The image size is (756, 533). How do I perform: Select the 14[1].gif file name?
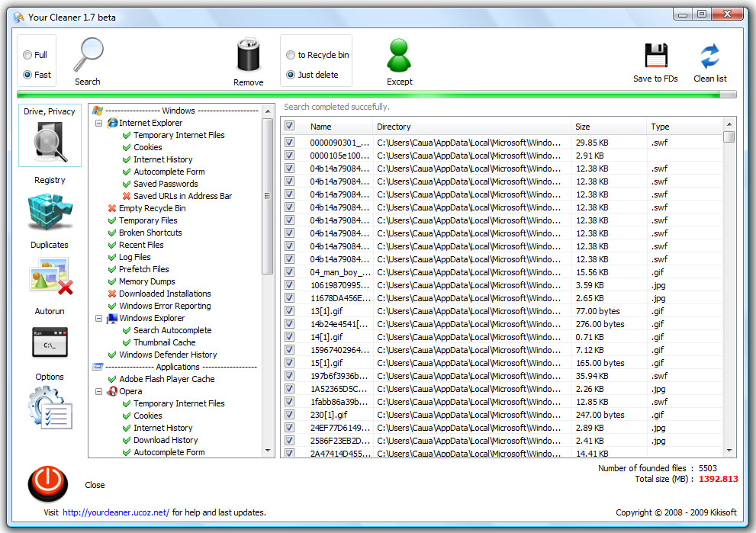point(327,337)
